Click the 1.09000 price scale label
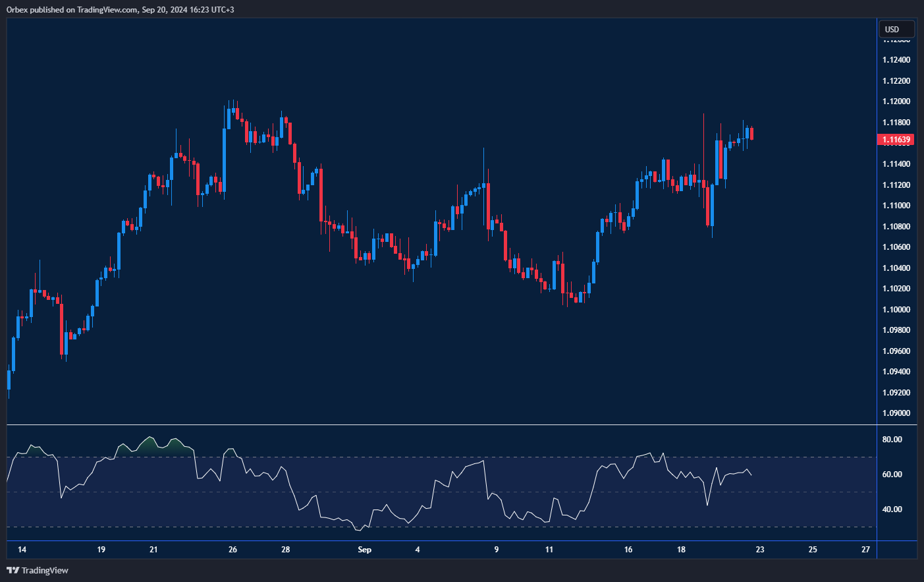 click(896, 413)
